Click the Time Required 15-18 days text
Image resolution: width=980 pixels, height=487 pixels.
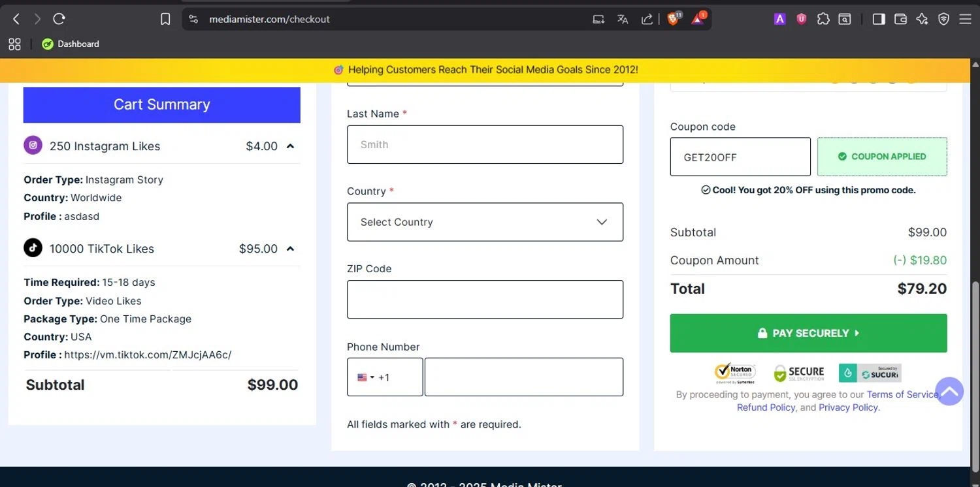pos(90,283)
